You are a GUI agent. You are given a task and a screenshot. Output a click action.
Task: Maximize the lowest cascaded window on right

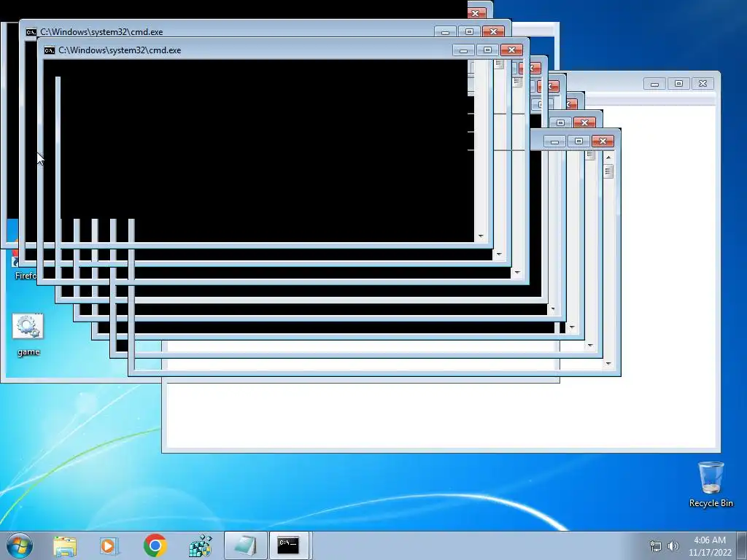(x=578, y=141)
